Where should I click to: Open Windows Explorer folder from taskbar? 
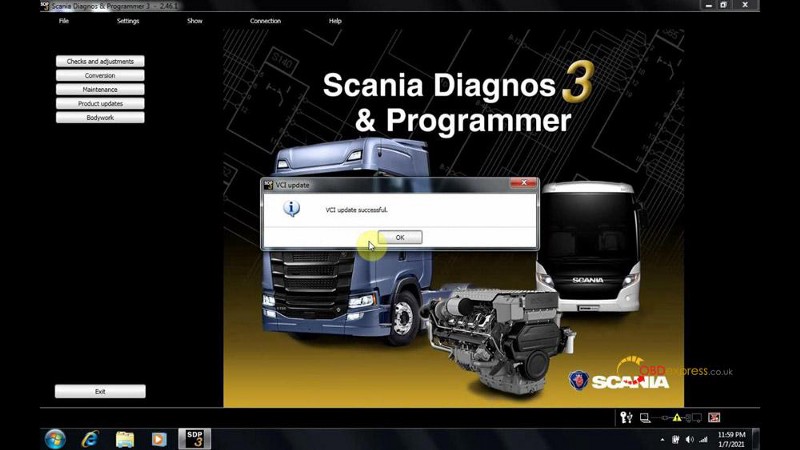coord(124,439)
